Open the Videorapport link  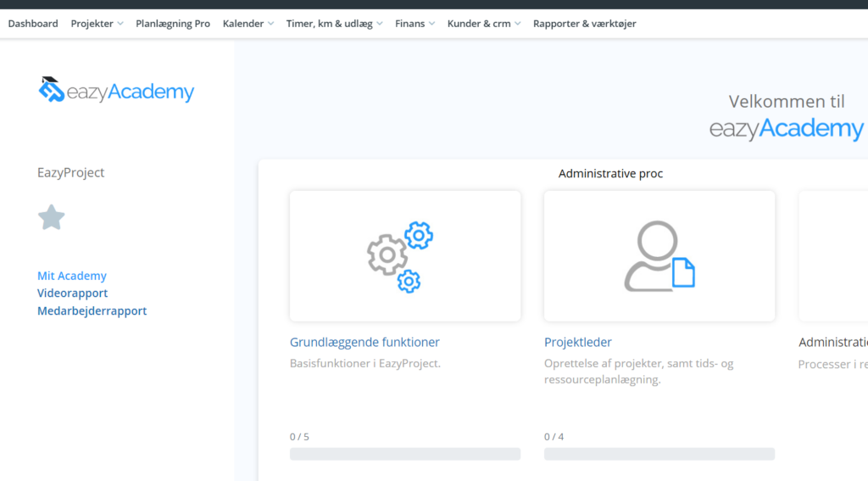(x=73, y=293)
